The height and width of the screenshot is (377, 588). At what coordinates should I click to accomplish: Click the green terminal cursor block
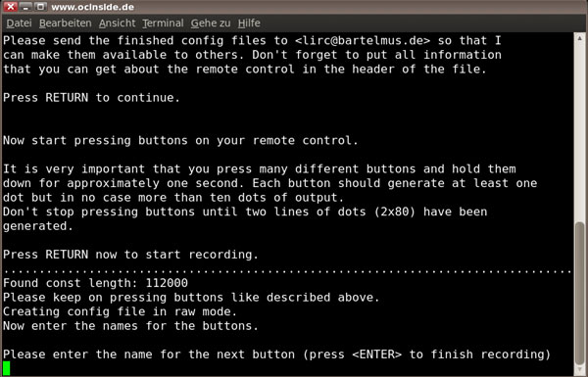pyautogui.click(x=7, y=368)
